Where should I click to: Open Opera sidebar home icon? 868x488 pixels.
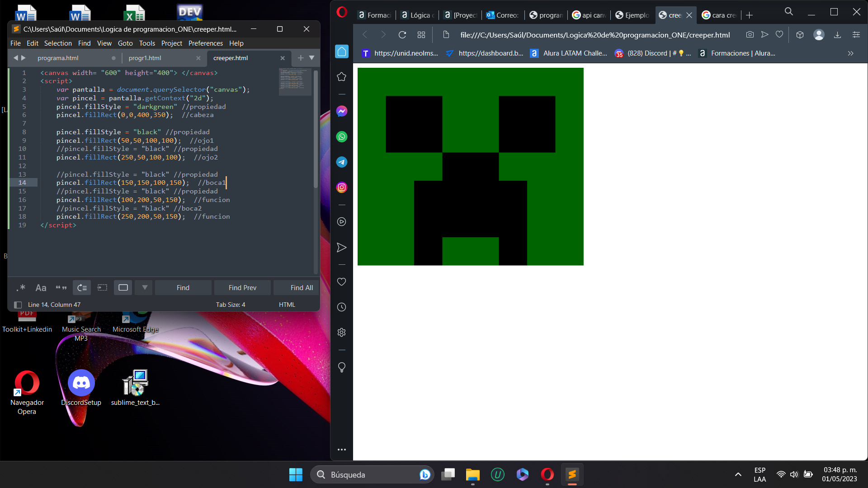pyautogui.click(x=342, y=52)
